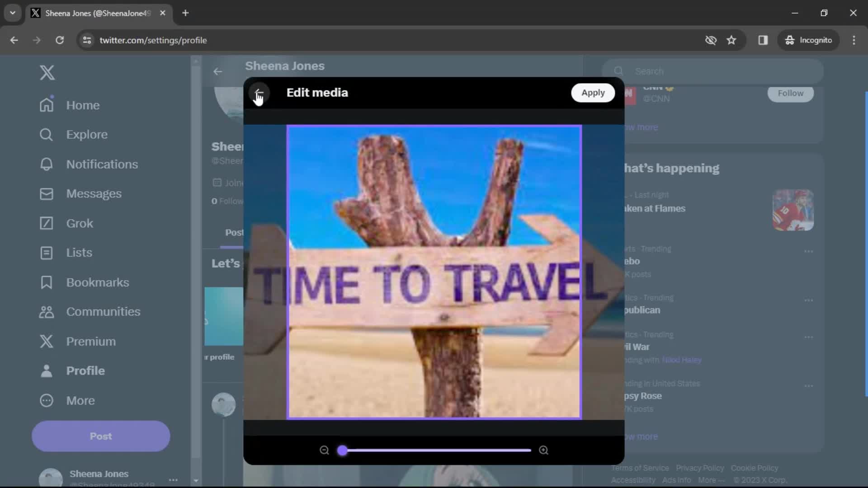Toggle incognito mode indicator
This screenshot has height=488, width=868.
click(809, 40)
